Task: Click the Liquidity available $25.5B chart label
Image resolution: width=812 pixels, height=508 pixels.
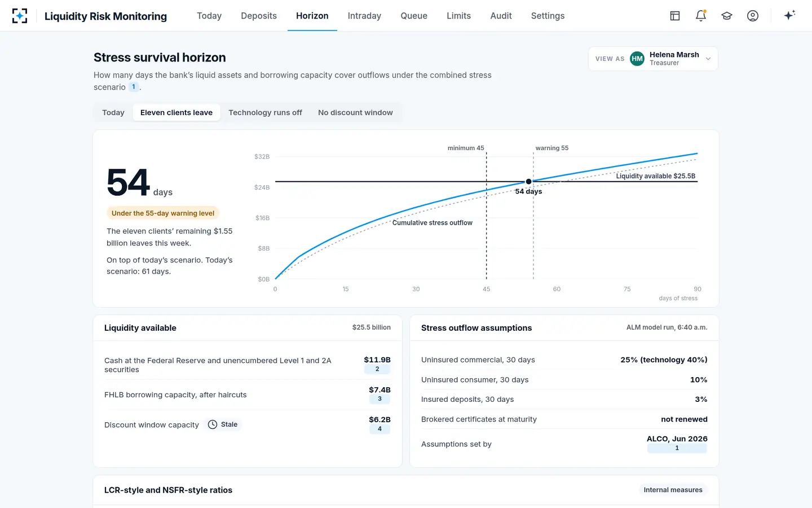Action: (656, 176)
